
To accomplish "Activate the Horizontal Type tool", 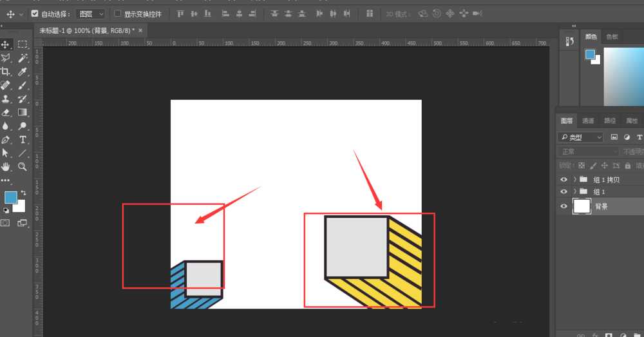I will pos(23,139).
